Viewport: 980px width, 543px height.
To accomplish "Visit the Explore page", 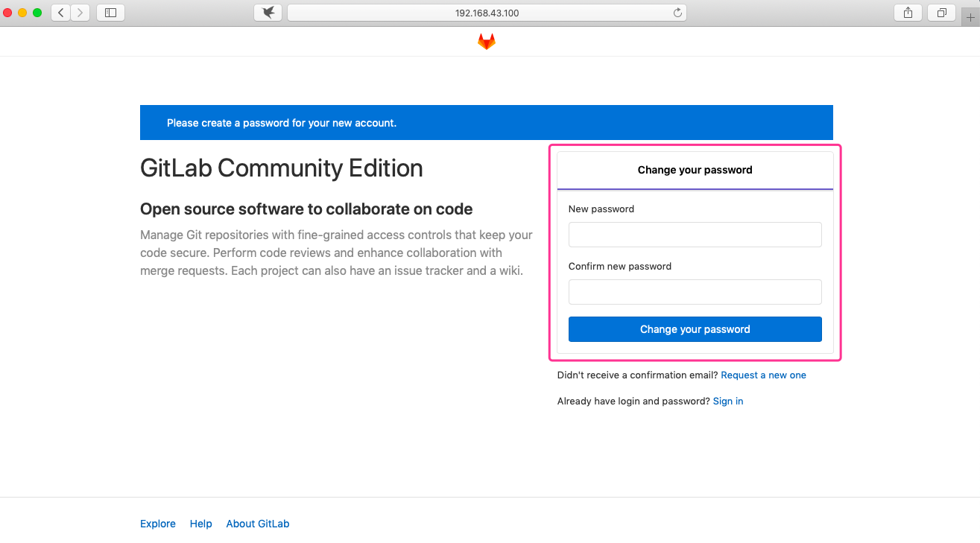I will (x=157, y=524).
